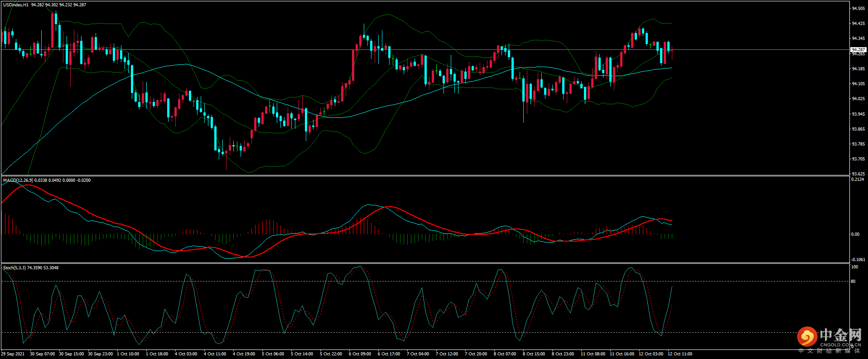868x359 pixels.
Task: Click the MACD 0.2124 axis label
Action: click(x=858, y=179)
